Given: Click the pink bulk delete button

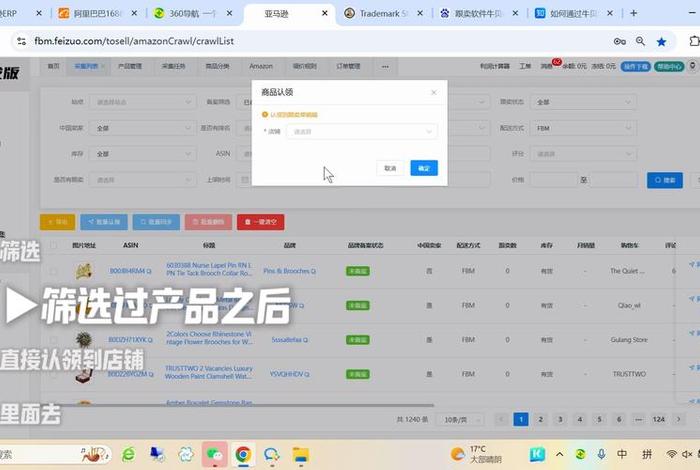Looking at the screenshot, I should (x=208, y=222).
